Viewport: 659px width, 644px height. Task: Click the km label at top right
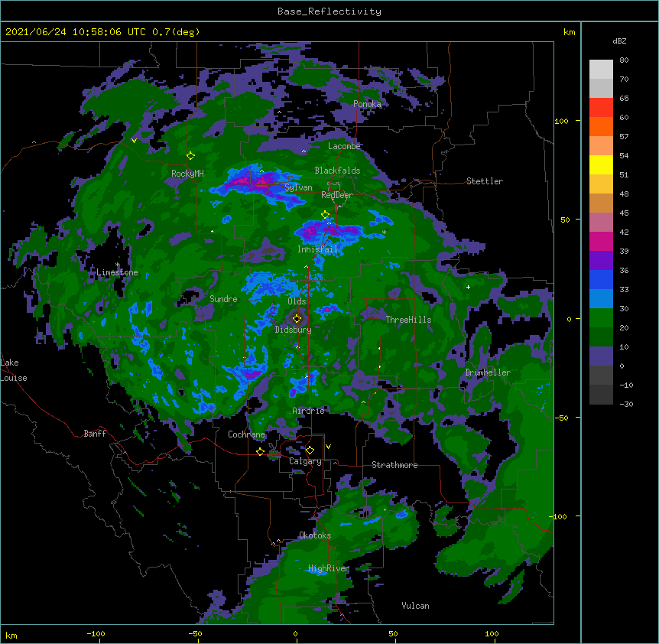[x=569, y=32]
